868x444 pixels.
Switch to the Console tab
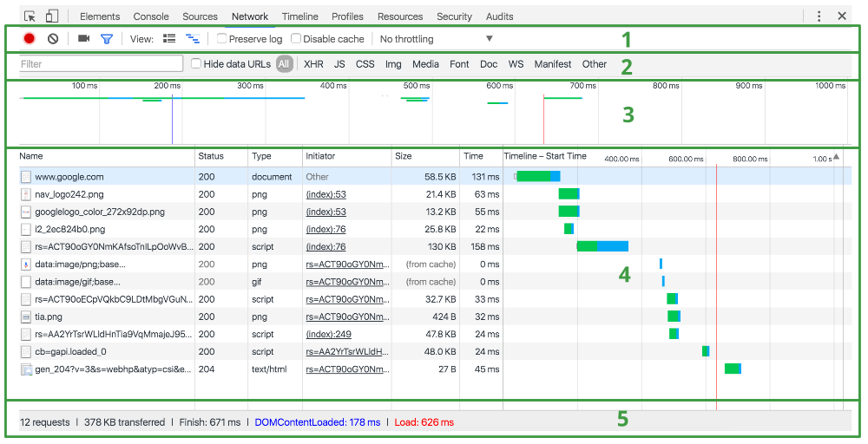click(x=151, y=16)
